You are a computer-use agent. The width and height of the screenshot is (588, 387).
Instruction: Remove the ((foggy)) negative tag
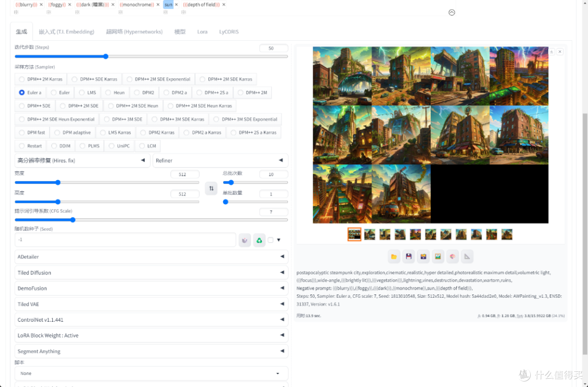coord(69,4)
